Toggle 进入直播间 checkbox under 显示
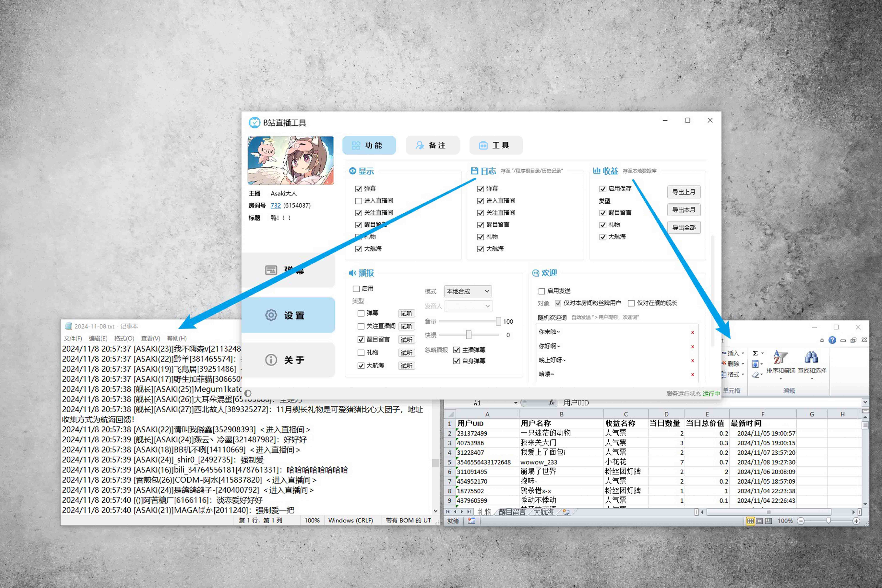The width and height of the screenshot is (882, 588). click(x=359, y=201)
